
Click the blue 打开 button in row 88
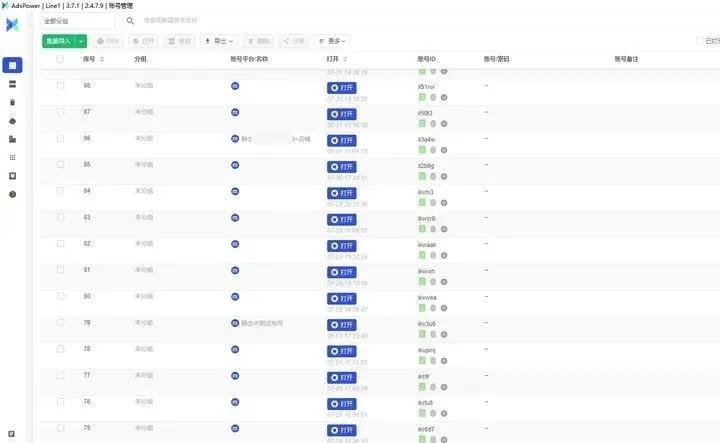click(x=342, y=88)
